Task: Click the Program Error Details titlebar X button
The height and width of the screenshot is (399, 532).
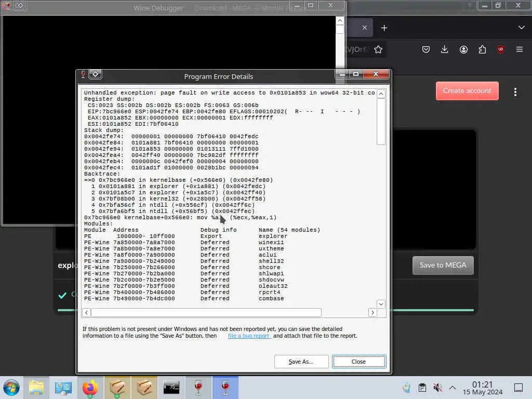Action: pyautogui.click(x=376, y=74)
